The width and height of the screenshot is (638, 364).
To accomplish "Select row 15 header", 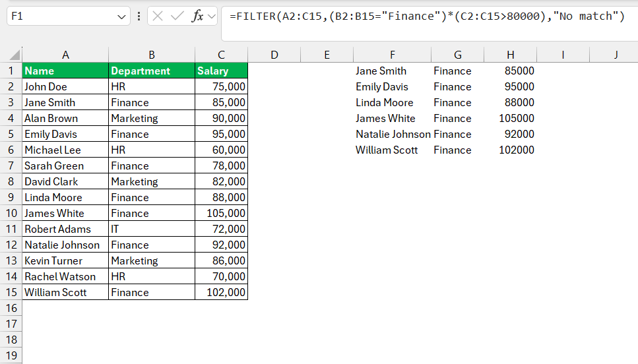I will click(11, 292).
